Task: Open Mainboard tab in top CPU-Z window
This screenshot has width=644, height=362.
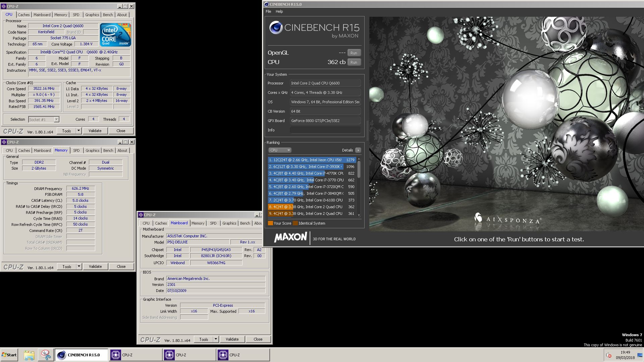Action: (42, 15)
